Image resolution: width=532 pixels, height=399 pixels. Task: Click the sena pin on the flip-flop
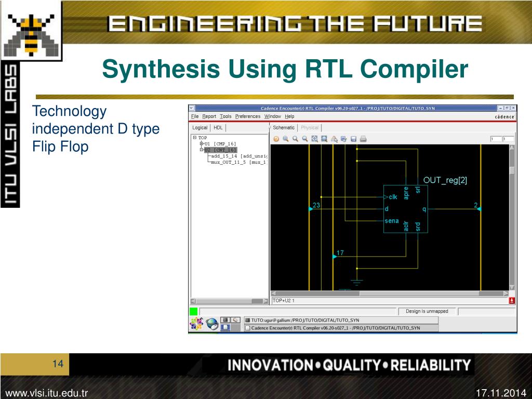tap(392, 221)
